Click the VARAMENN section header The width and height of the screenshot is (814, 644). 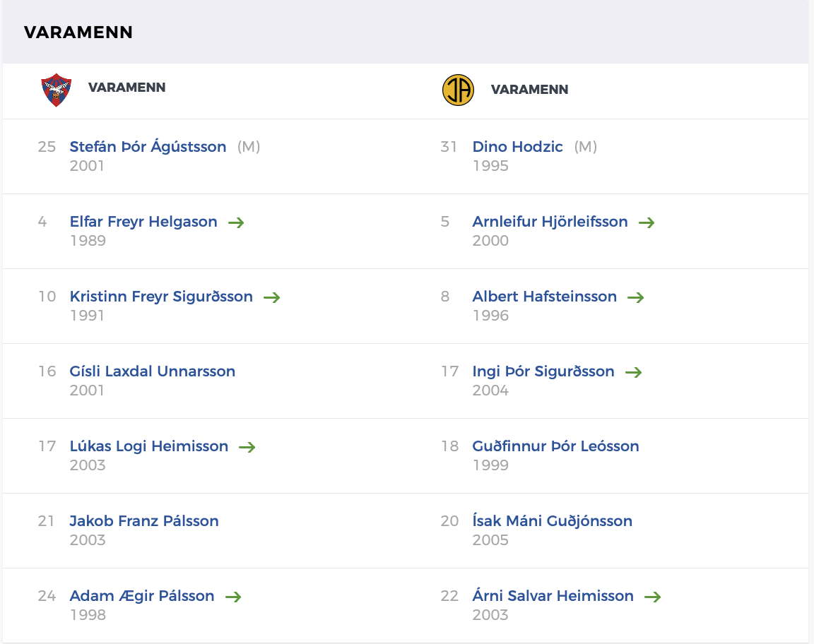coord(78,32)
